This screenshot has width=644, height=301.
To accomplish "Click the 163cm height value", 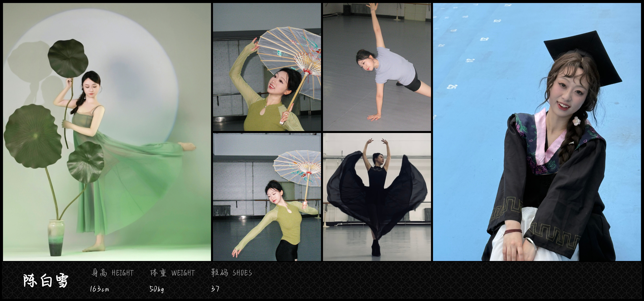I will (x=100, y=289).
